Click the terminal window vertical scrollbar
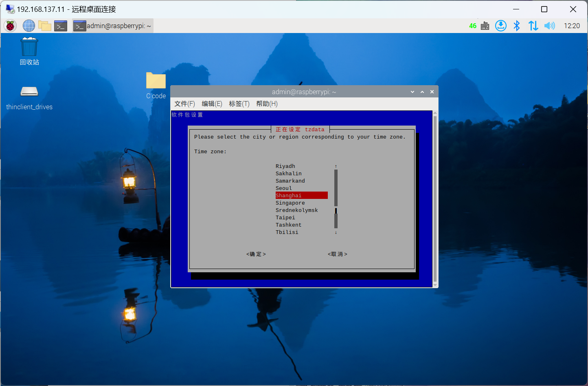The height and width of the screenshot is (386, 588). coord(435,199)
